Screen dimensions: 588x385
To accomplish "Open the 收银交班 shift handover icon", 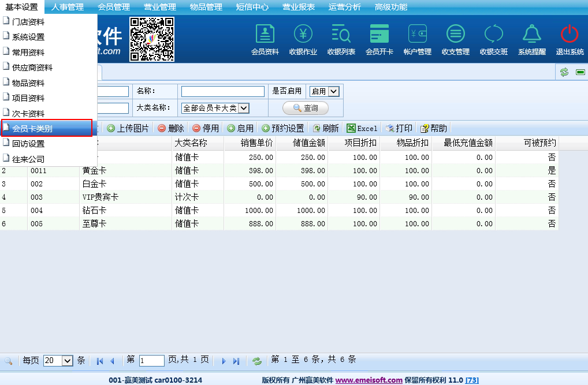I will [493, 39].
